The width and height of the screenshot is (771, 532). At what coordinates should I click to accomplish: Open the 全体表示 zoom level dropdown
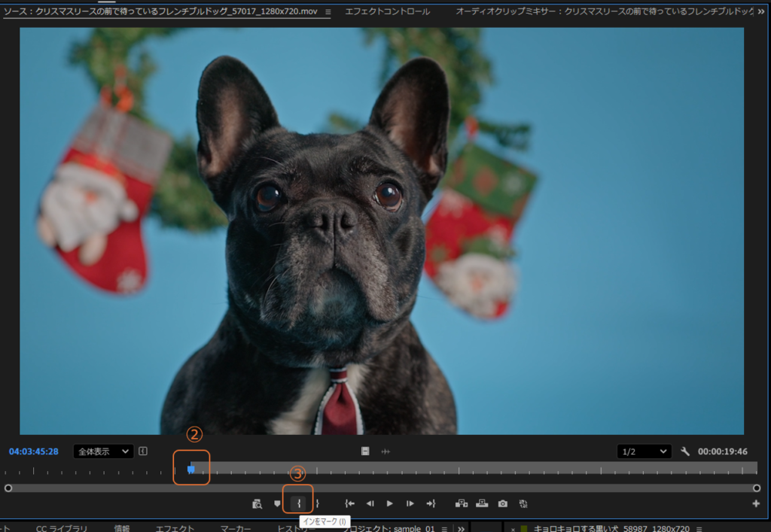pyautogui.click(x=103, y=451)
